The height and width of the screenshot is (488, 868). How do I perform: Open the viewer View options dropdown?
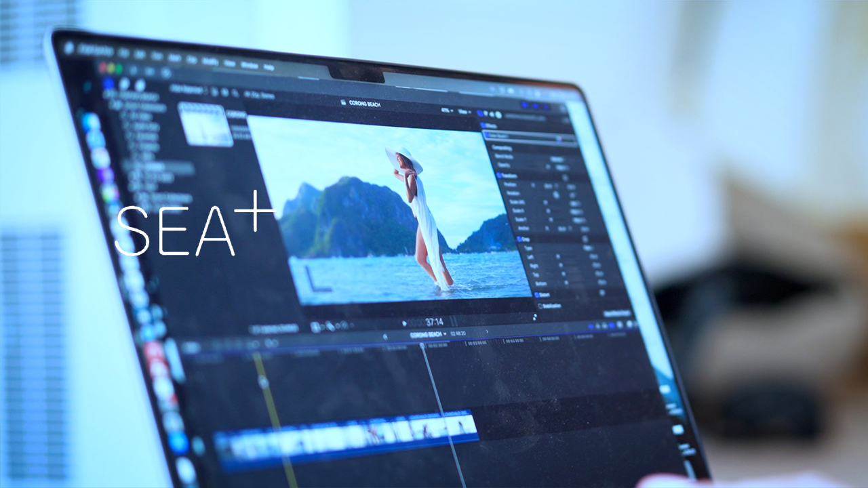(465, 111)
